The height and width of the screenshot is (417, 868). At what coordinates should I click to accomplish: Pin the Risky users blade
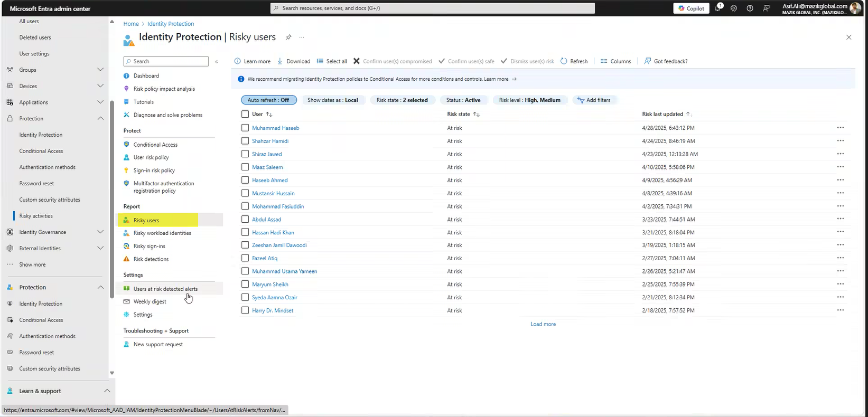coord(288,37)
